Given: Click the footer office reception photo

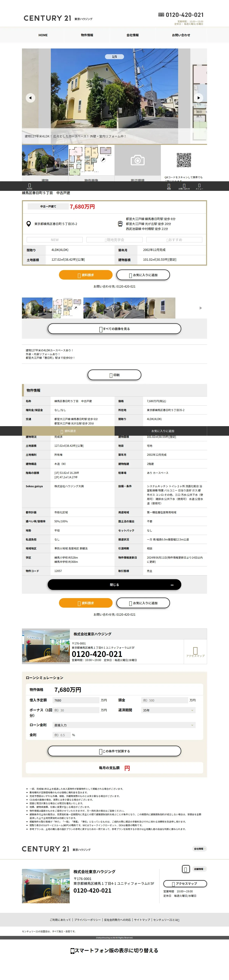Looking at the screenshot, I should pos(46,886).
